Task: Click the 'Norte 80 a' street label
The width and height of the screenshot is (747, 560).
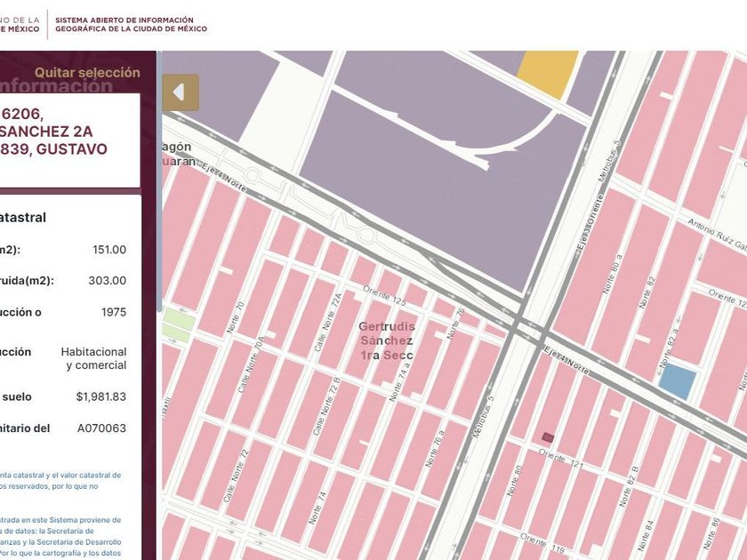Action: tap(613, 274)
